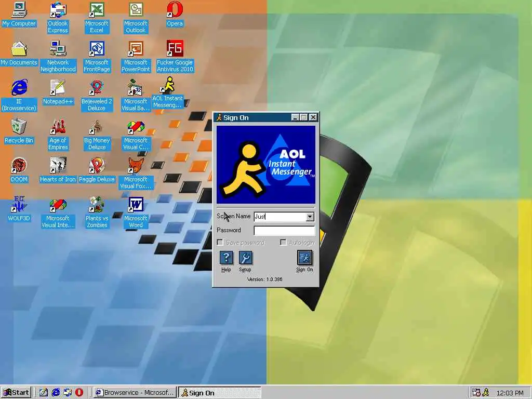
Task: Select the IE (Browservice) desktop icon
Action: coord(19,95)
